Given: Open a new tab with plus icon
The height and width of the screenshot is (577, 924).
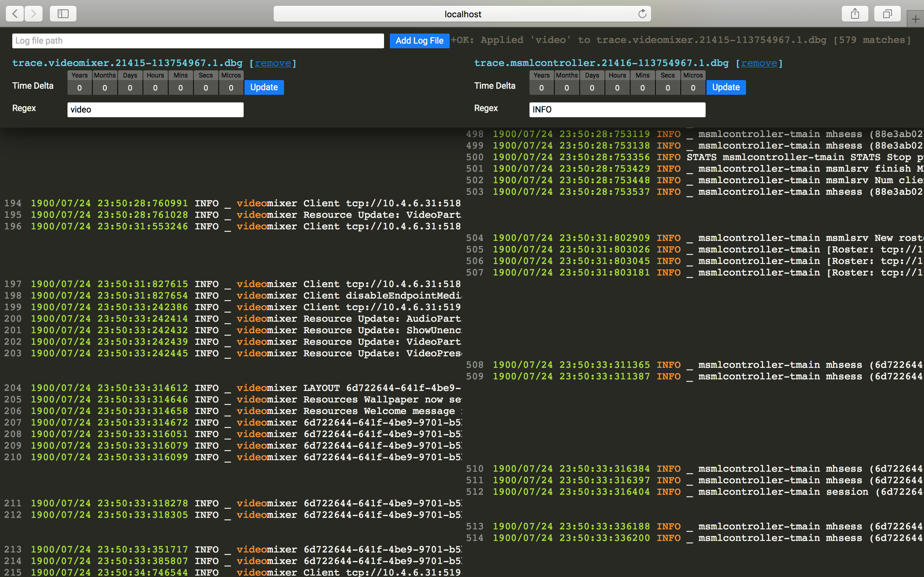Looking at the screenshot, I should coord(915,19).
